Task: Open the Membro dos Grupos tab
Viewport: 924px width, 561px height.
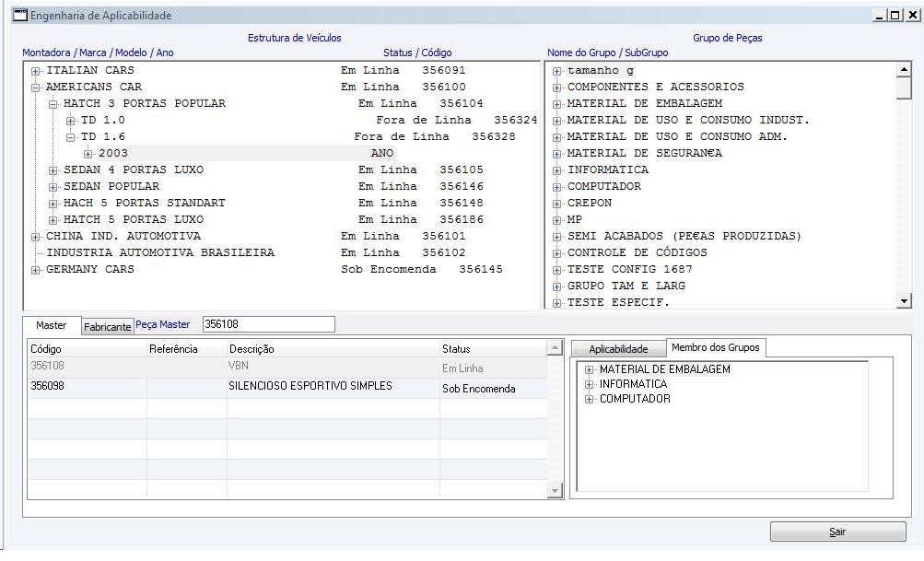Action: pyautogui.click(x=716, y=347)
